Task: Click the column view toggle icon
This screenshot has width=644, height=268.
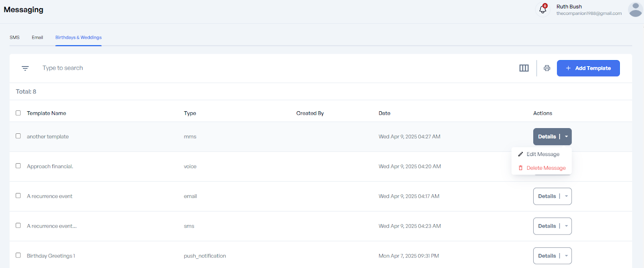Action: click(524, 68)
